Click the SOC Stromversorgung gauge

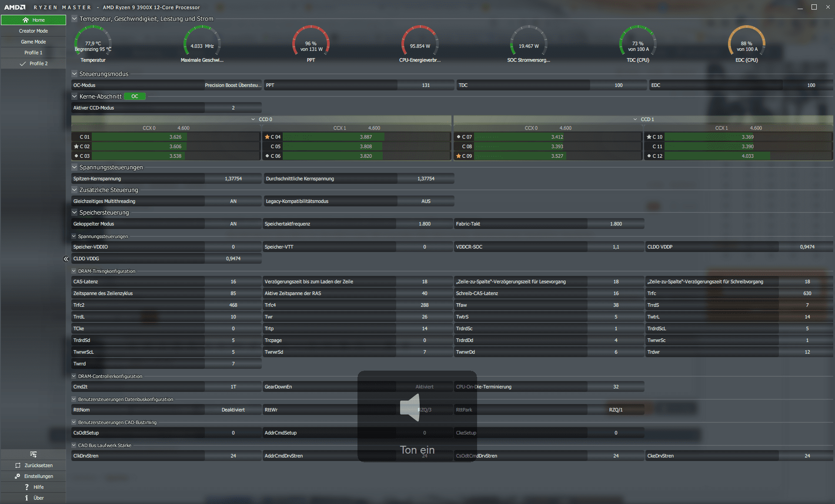[529, 43]
